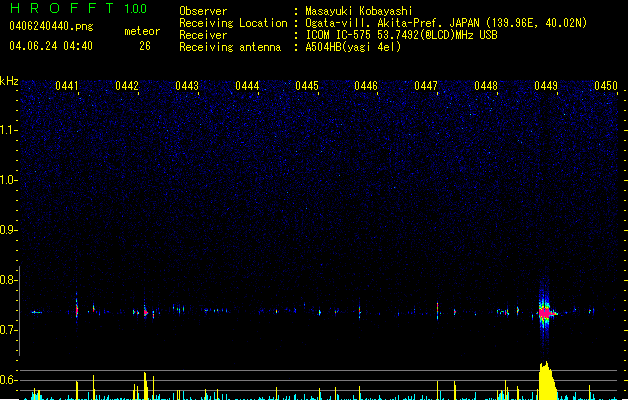Click the 0446 time marker
The width and height of the screenshot is (629, 400).
point(366,86)
